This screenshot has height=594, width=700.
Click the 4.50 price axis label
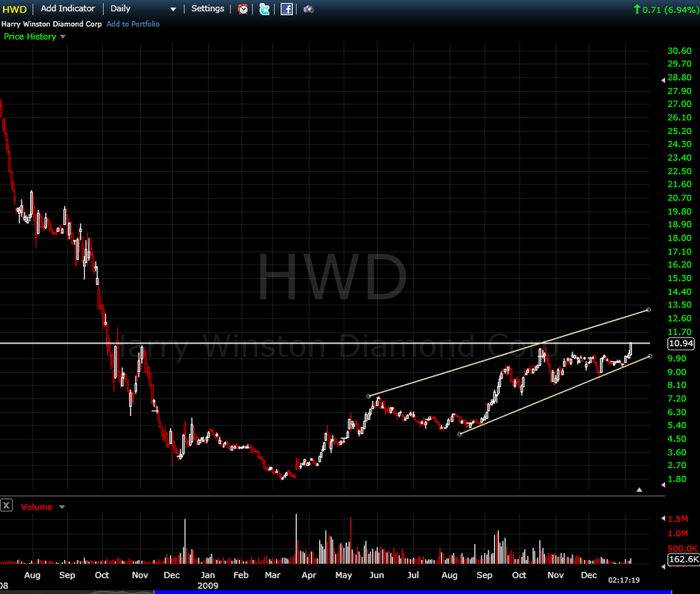tap(677, 439)
